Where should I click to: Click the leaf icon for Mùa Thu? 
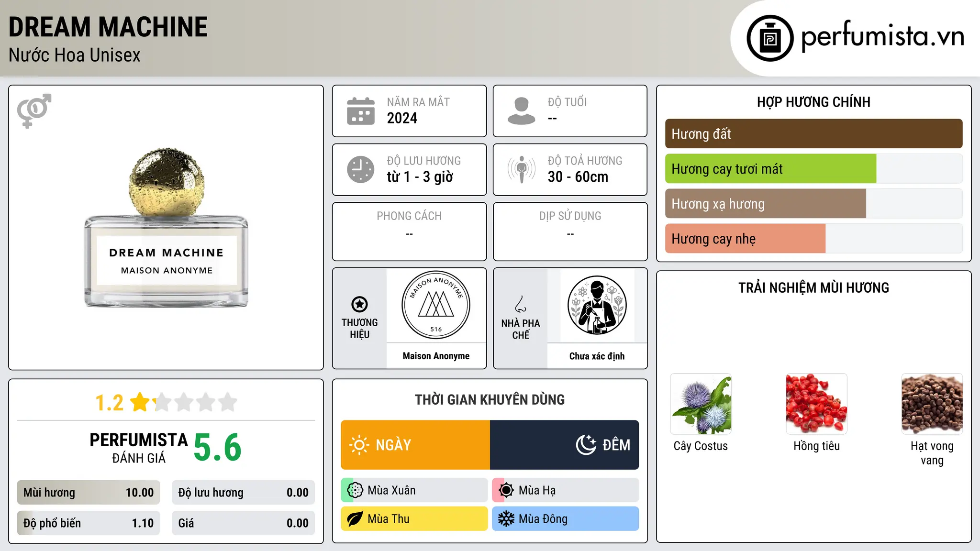click(x=355, y=519)
